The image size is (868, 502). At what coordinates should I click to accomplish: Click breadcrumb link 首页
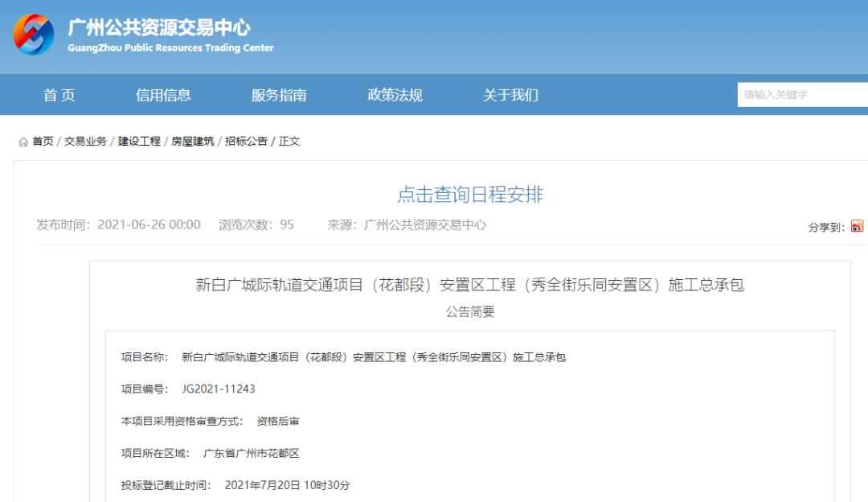coord(43,142)
